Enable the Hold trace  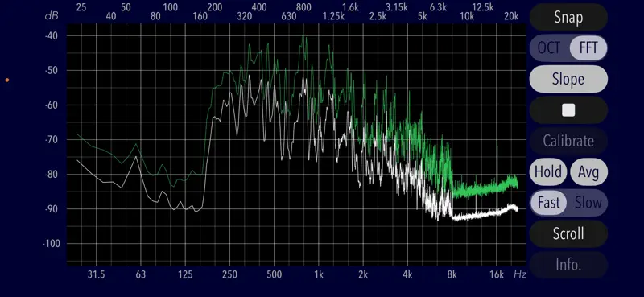548,171
